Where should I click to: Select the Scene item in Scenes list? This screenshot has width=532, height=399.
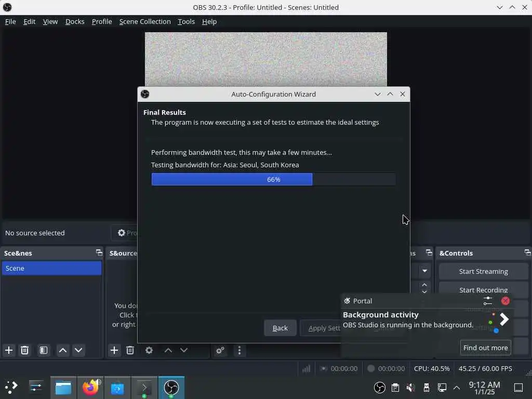[51, 268]
